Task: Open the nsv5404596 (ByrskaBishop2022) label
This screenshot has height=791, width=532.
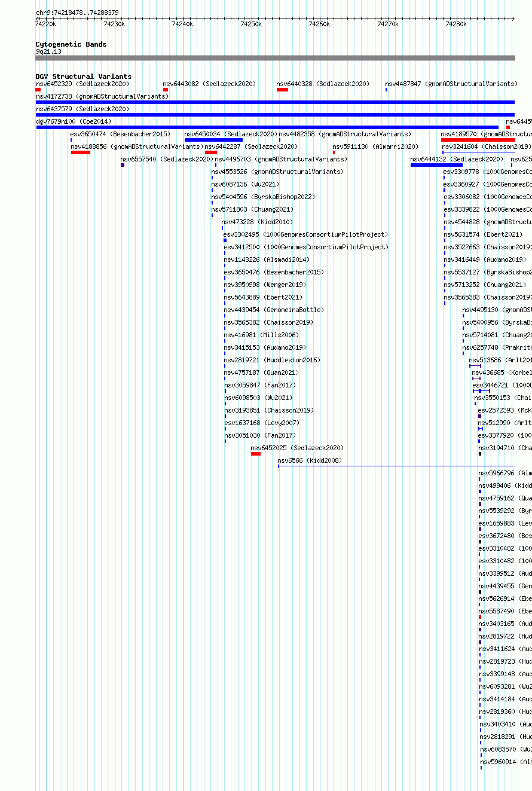Action: click(263, 197)
